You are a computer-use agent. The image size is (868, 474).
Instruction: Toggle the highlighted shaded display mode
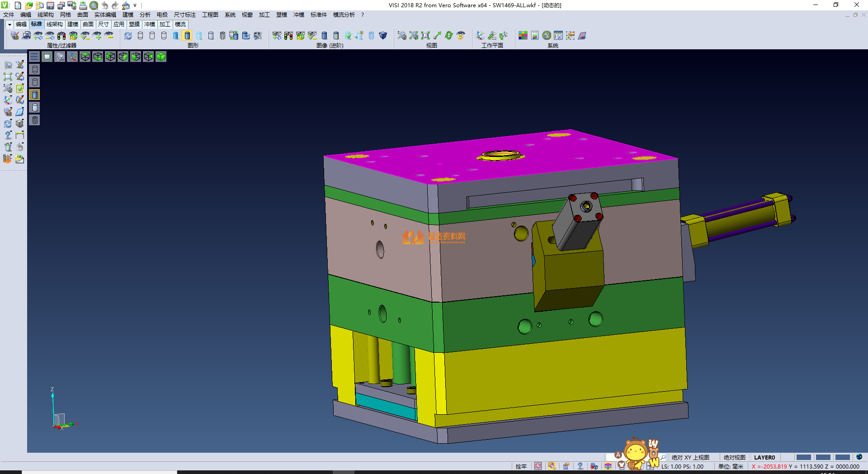[187, 35]
